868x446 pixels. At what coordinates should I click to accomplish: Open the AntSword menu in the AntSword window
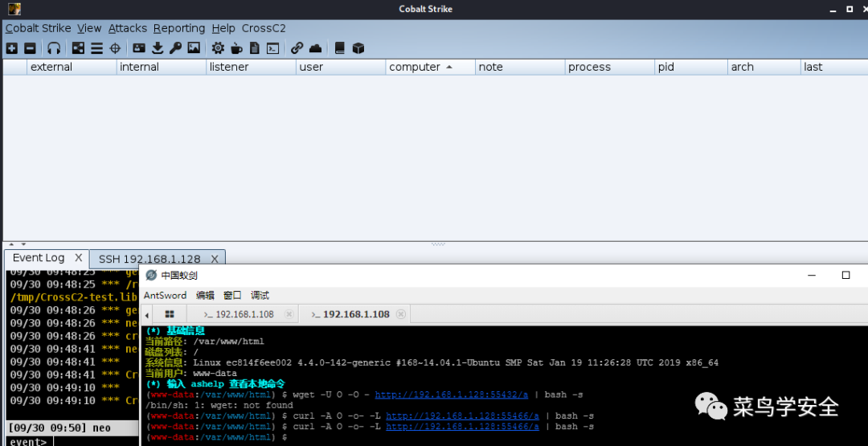(165, 296)
